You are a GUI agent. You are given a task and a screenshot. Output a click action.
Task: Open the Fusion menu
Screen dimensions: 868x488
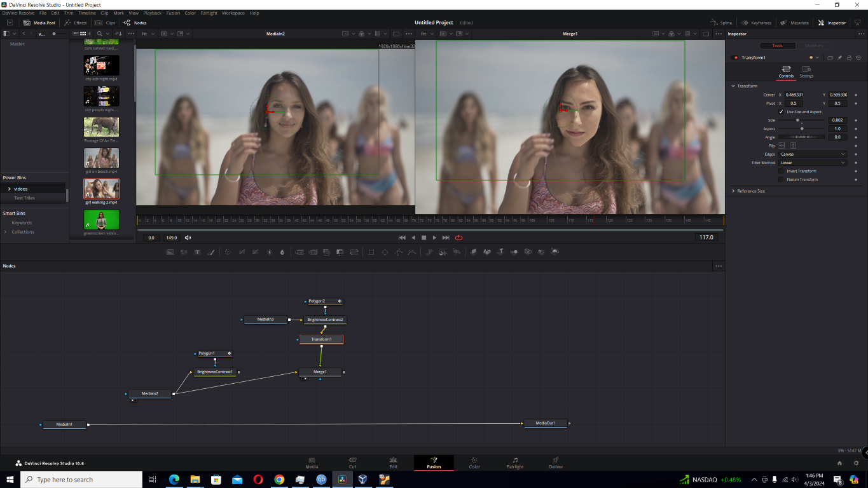click(173, 13)
